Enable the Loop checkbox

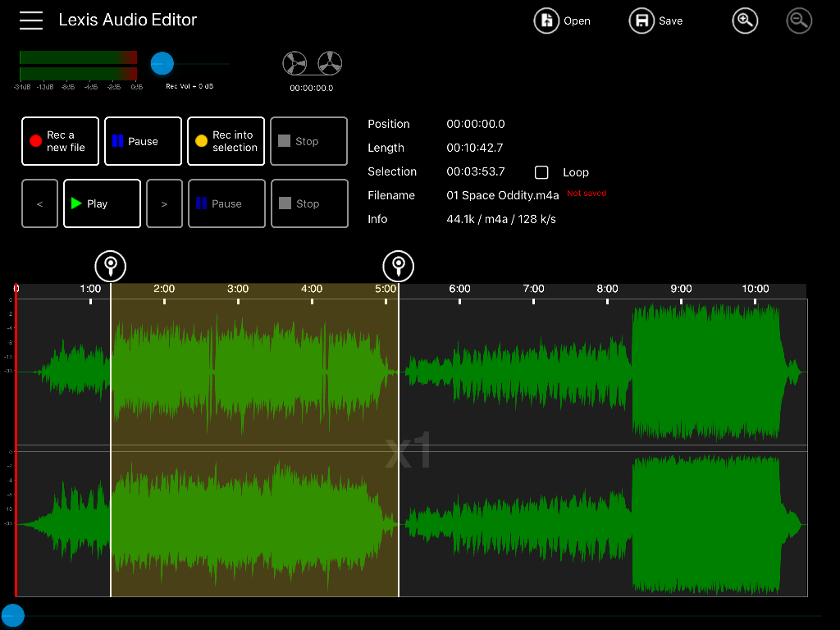click(541, 172)
